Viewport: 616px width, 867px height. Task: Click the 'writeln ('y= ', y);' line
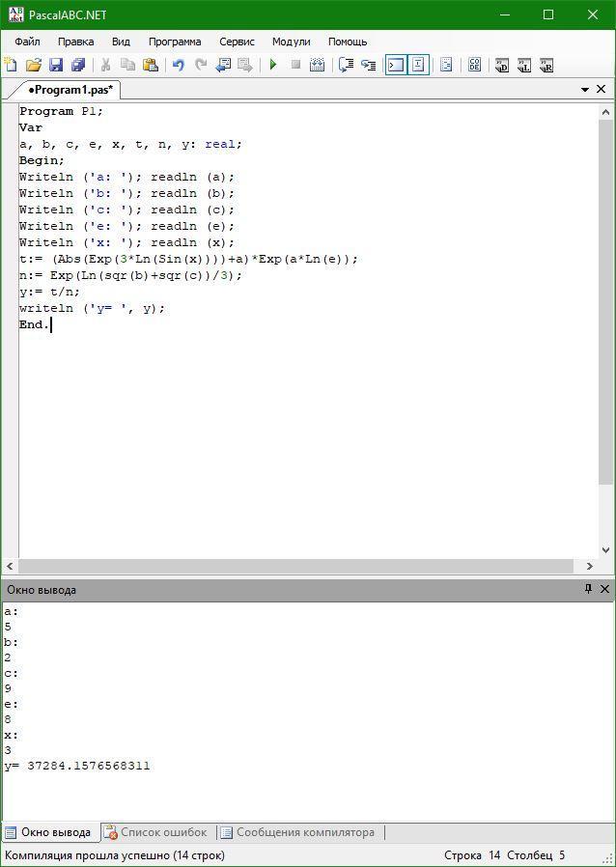tap(92, 308)
